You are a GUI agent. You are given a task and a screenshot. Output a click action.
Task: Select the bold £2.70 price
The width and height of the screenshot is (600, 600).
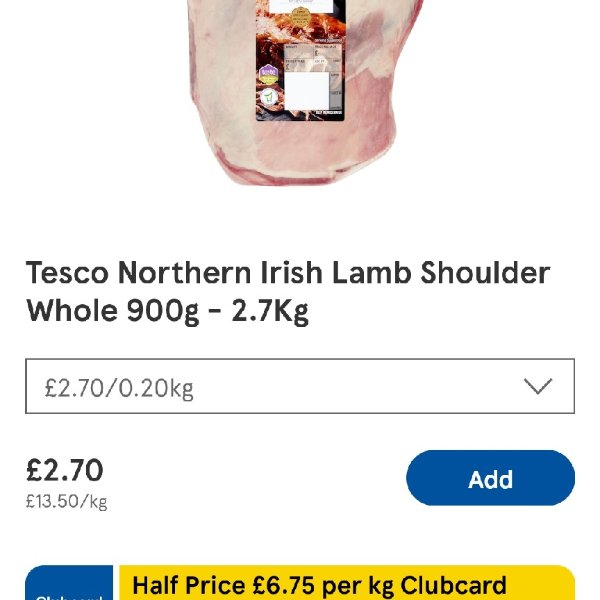(65, 470)
